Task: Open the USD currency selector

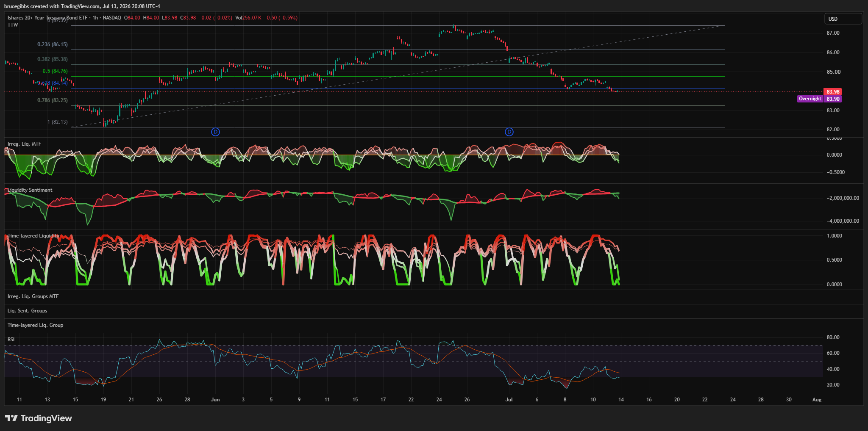Action: (843, 19)
